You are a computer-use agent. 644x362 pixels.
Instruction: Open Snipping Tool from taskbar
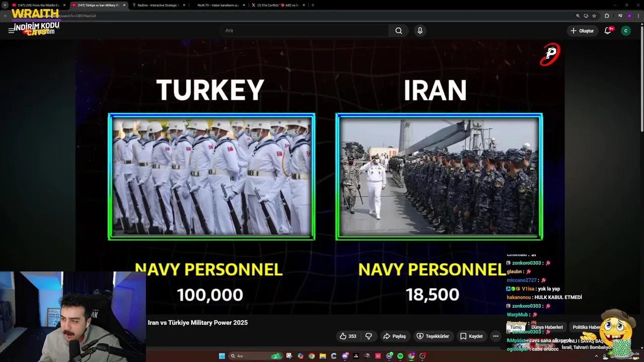(x=289, y=356)
